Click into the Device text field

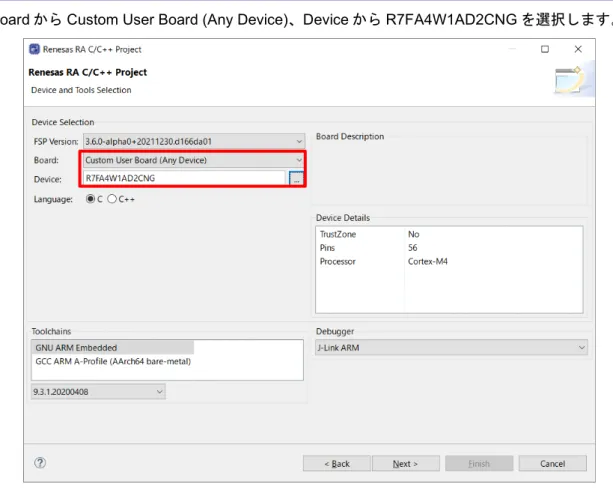point(184,178)
